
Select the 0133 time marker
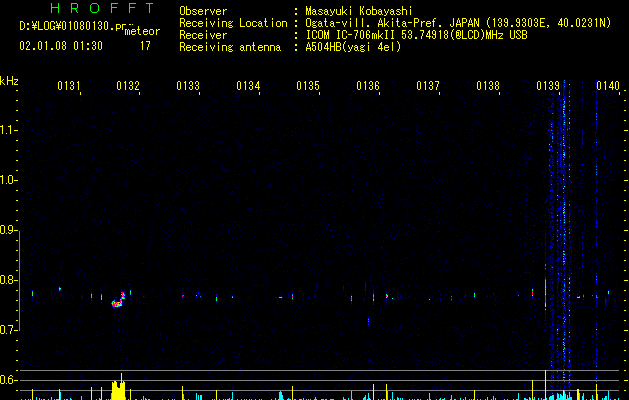coord(188,86)
